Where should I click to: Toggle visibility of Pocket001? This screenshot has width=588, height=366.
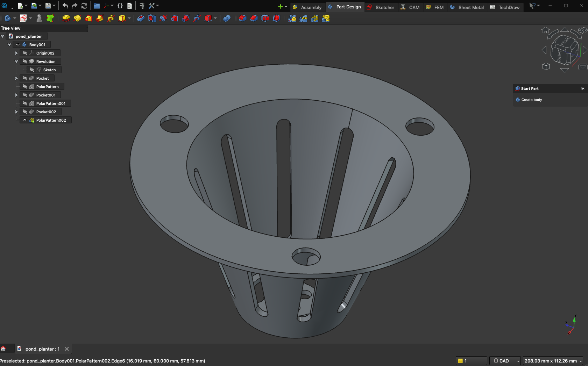coord(25,95)
